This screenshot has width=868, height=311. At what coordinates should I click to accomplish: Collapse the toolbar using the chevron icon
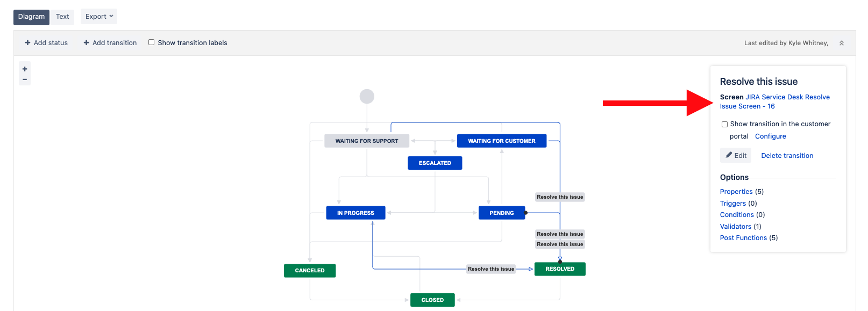pyautogui.click(x=842, y=42)
